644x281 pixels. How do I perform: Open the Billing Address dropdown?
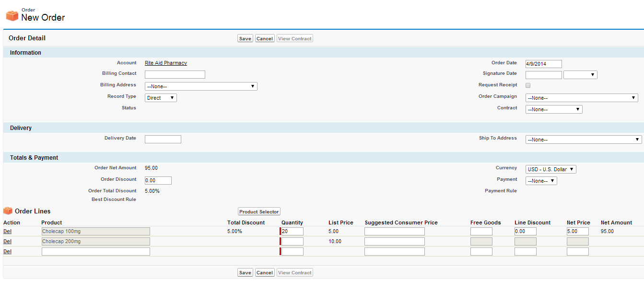201,86
